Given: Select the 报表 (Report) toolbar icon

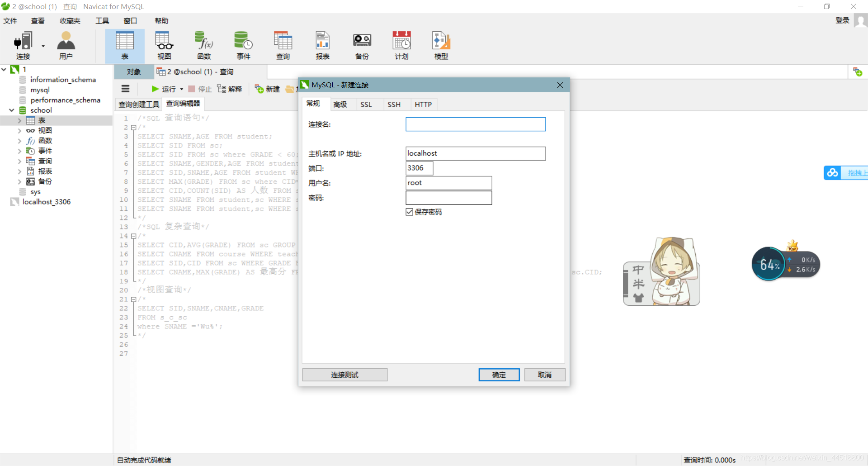Looking at the screenshot, I should pyautogui.click(x=322, y=45).
